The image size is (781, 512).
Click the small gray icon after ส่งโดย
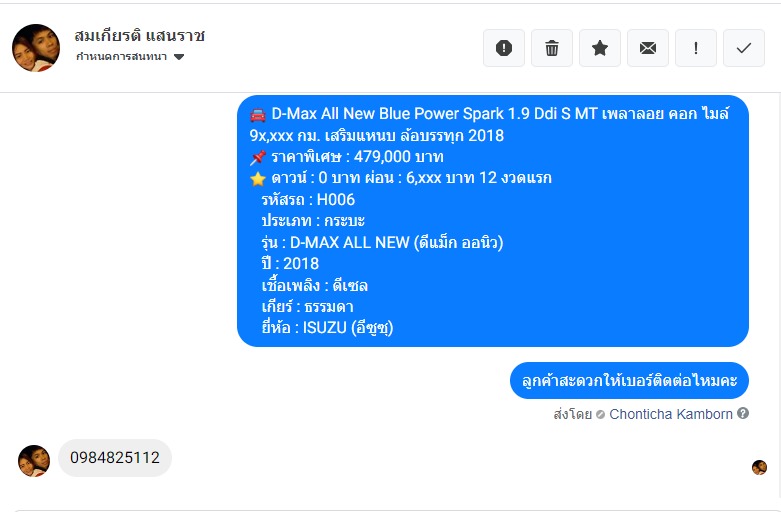point(600,414)
